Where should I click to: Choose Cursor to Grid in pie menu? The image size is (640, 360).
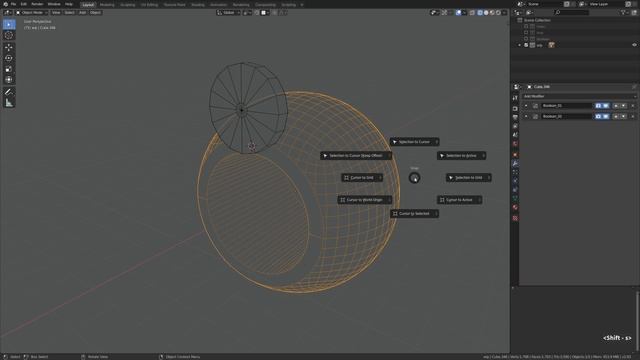(362, 178)
